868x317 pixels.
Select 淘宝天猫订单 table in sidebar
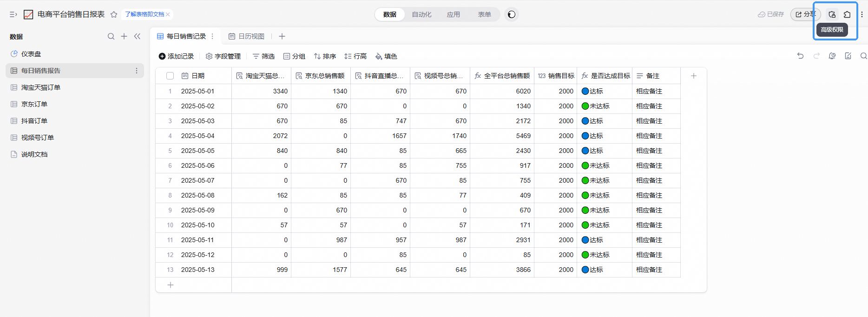pos(74,87)
